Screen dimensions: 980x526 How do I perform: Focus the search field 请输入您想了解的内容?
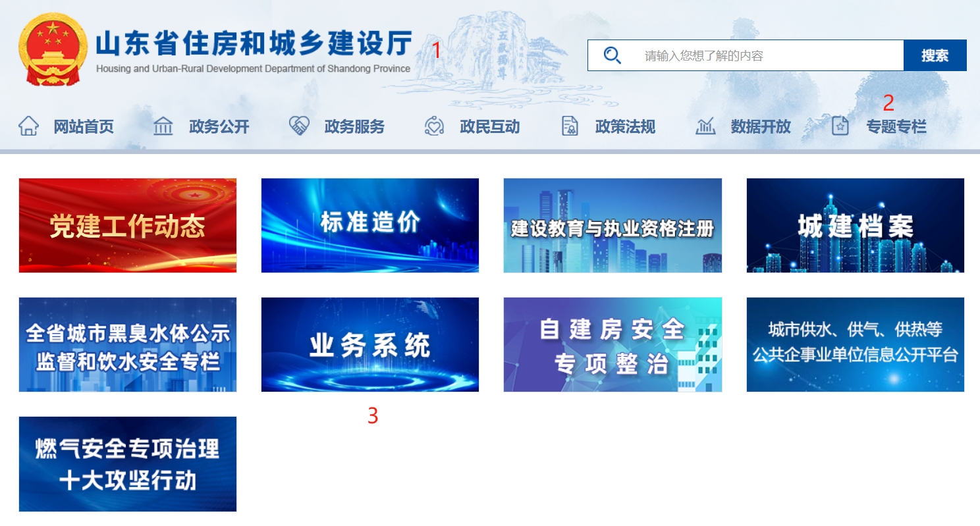(x=764, y=55)
